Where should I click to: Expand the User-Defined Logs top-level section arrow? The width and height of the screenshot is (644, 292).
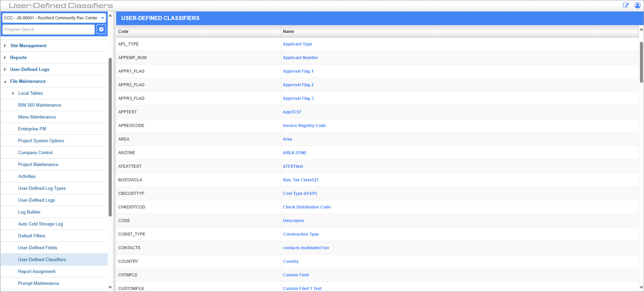point(5,69)
